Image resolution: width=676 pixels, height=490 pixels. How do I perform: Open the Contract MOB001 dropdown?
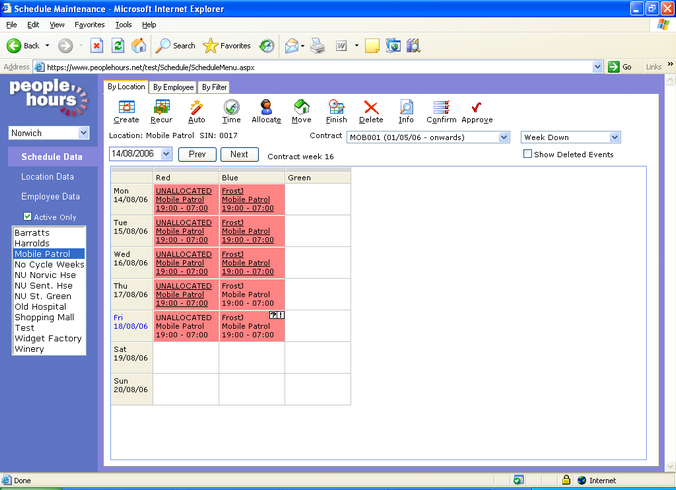[x=503, y=136]
